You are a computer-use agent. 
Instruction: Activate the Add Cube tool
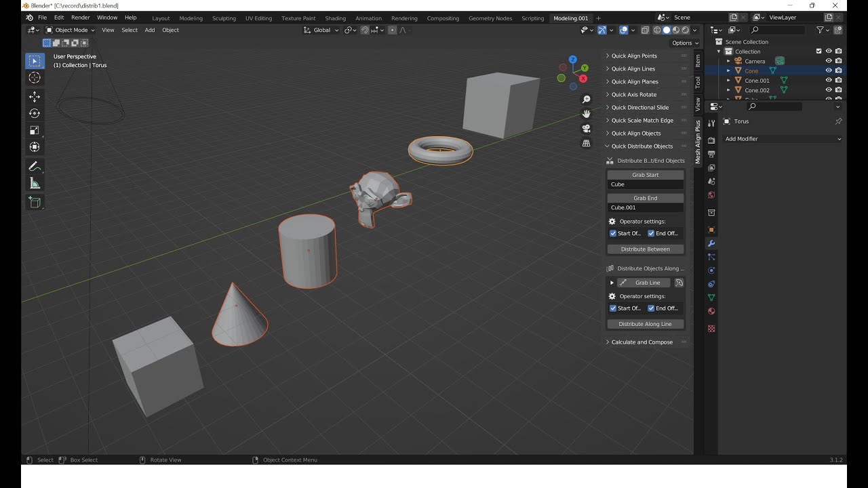(35, 202)
